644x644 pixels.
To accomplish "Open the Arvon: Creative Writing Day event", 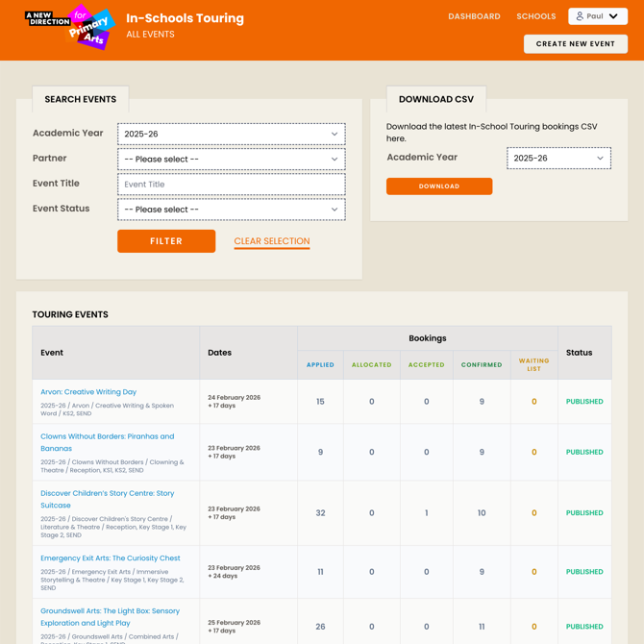I will (x=88, y=392).
